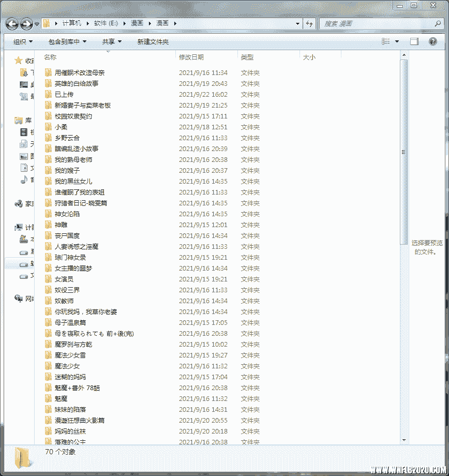The height and width of the screenshot is (476, 449).
Task: Open the Music library note icon
Action: [24, 180]
